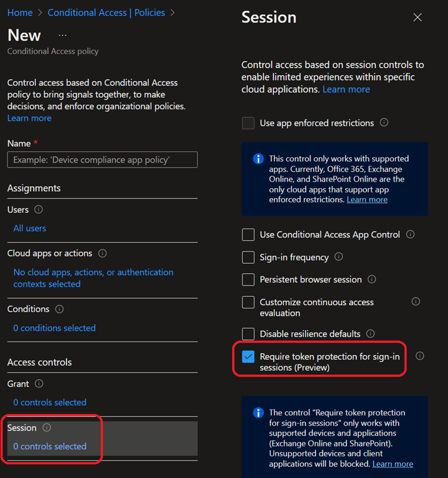Click info icon next to Sign-in frequency
448x478 pixels.
pos(339,257)
